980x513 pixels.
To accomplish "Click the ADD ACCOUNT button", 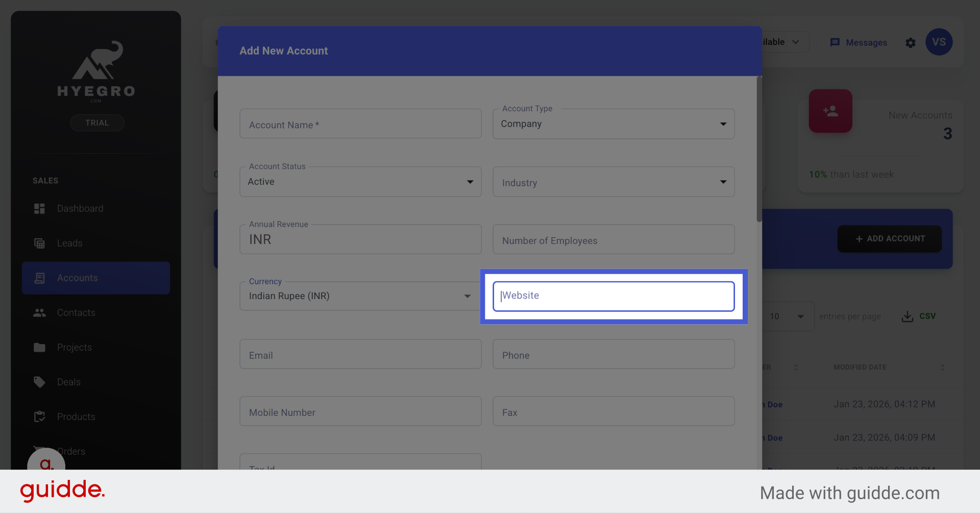I will 889,238.
